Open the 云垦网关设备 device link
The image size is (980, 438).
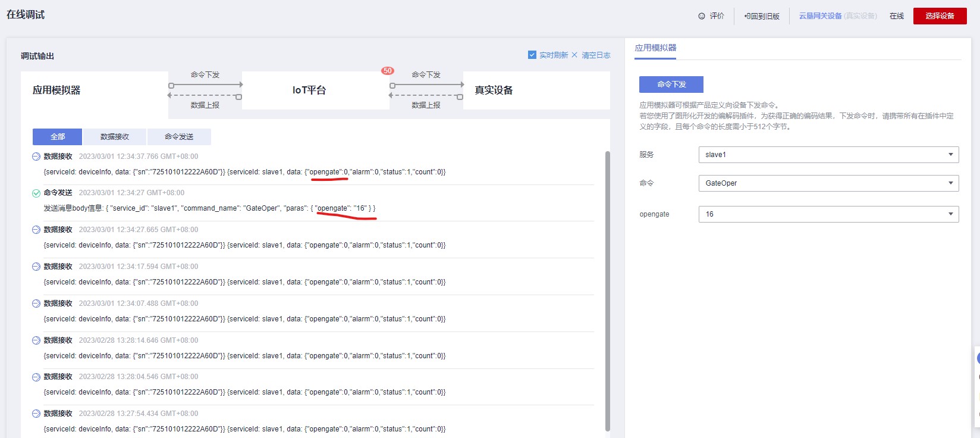[820, 16]
